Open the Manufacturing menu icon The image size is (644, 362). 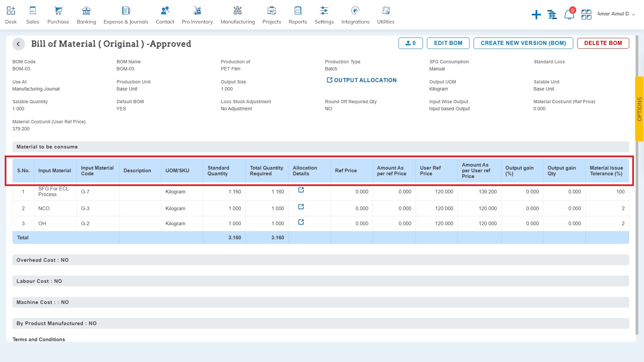[x=237, y=11]
